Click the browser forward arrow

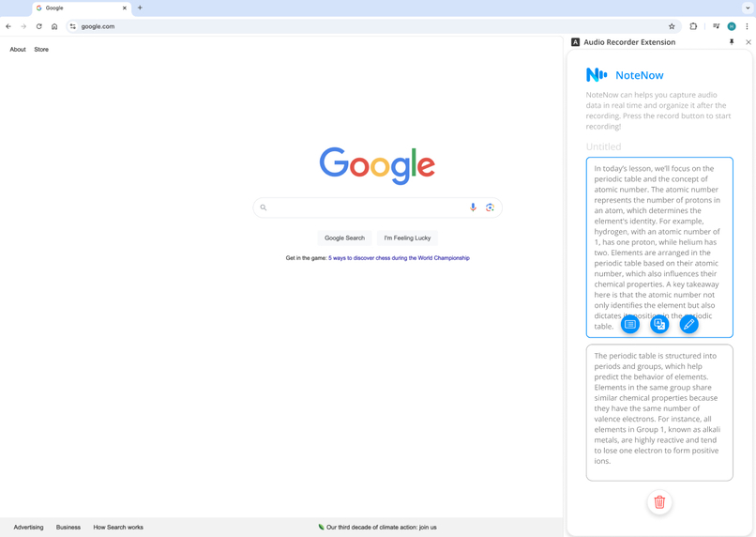tap(23, 26)
